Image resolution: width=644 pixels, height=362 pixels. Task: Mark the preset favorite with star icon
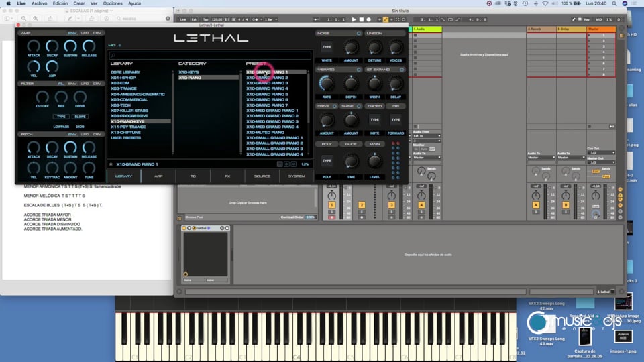tap(111, 164)
